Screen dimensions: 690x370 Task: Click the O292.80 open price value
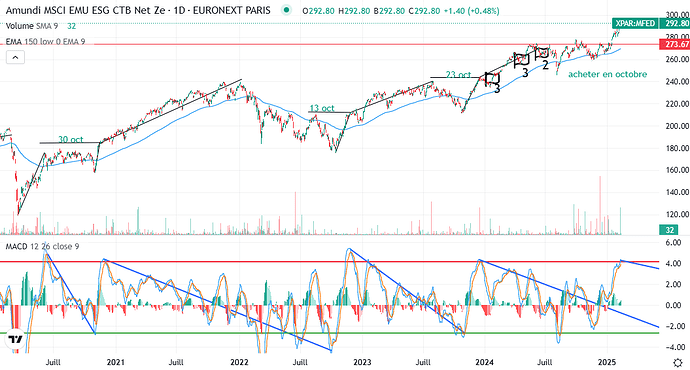(x=319, y=11)
